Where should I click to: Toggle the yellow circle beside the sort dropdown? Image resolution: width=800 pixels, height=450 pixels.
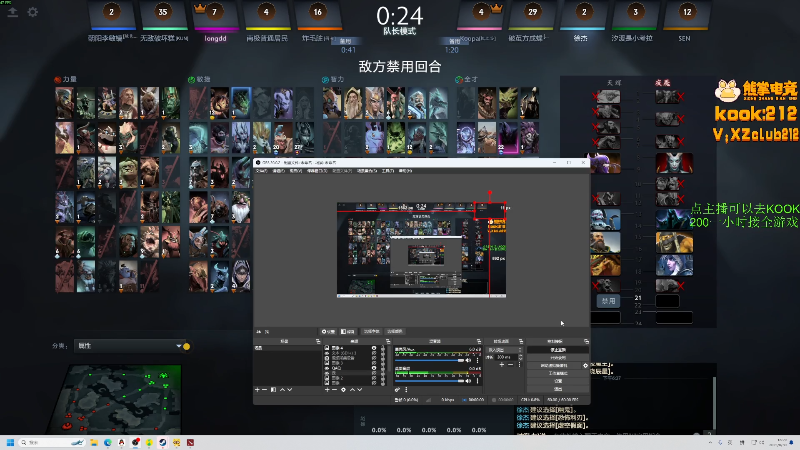click(x=187, y=346)
